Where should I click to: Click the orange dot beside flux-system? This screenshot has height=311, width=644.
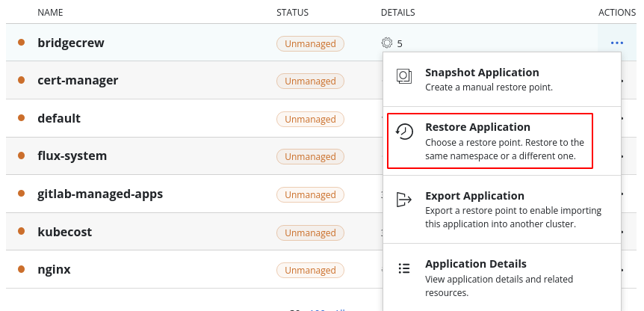pos(22,155)
